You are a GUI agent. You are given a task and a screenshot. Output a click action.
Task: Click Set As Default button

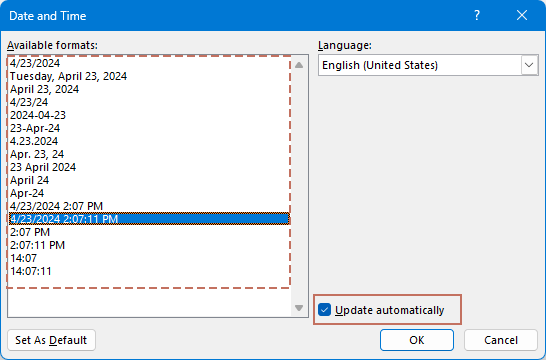pyautogui.click(x=51, y=340)
